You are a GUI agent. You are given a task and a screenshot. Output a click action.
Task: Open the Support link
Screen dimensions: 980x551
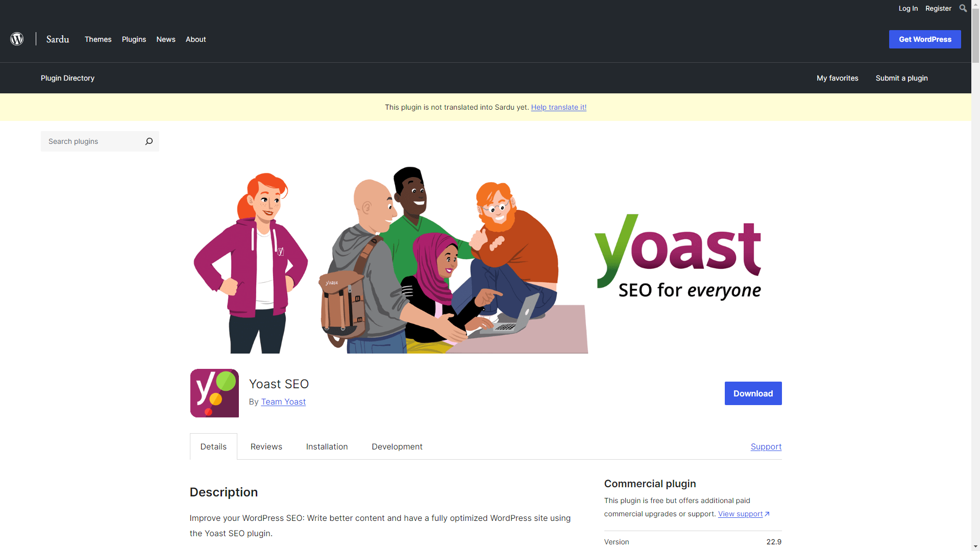click(766, 446)
